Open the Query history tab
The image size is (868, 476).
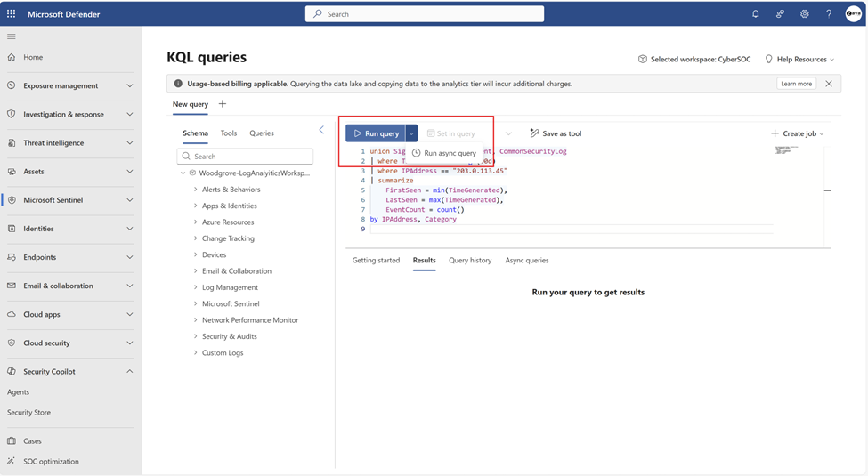[470, 260]
